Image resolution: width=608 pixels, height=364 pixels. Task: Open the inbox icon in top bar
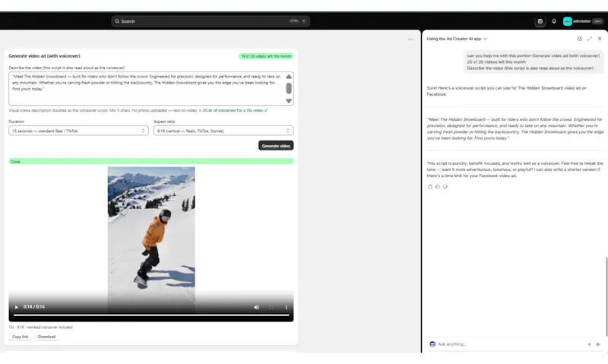point(540,21)
